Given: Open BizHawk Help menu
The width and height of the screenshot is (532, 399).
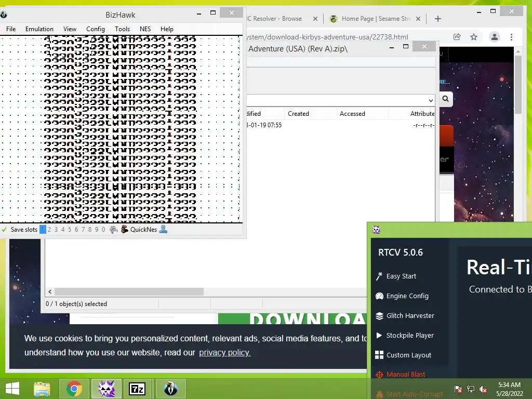Looking at the screenshot, I should tap(167, 29).
